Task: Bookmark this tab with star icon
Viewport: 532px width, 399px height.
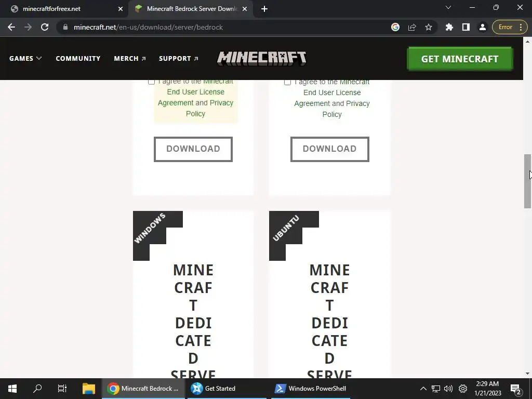Action: [x=429, y=27]
